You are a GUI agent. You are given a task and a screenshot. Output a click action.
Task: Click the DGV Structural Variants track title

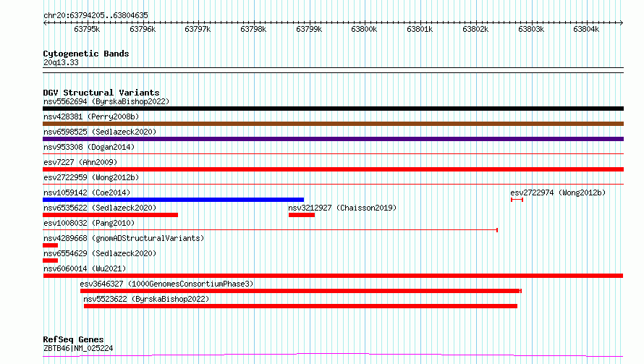(101, 93)
